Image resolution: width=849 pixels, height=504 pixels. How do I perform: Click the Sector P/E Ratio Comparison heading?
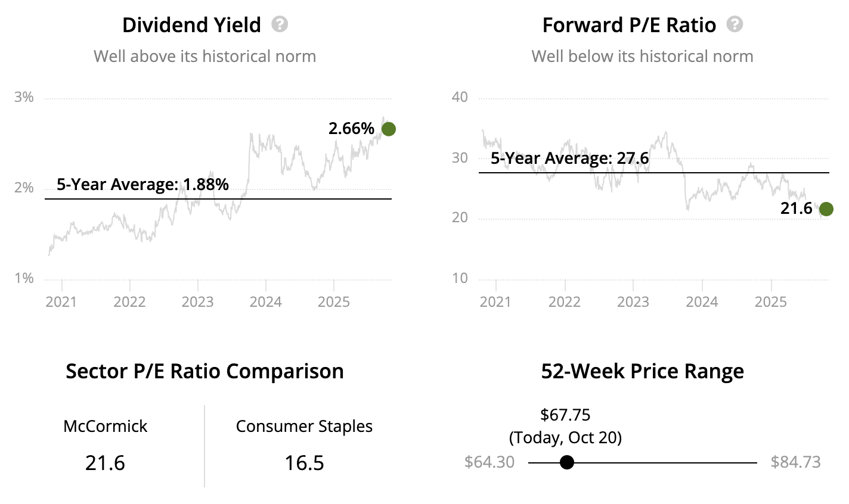point(204,371)
